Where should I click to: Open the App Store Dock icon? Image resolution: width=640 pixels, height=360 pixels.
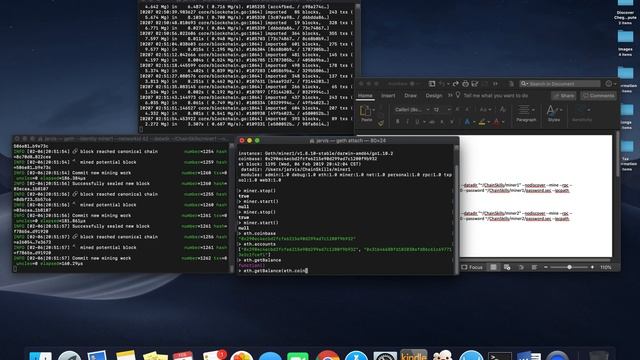click(x=356, y=356)
